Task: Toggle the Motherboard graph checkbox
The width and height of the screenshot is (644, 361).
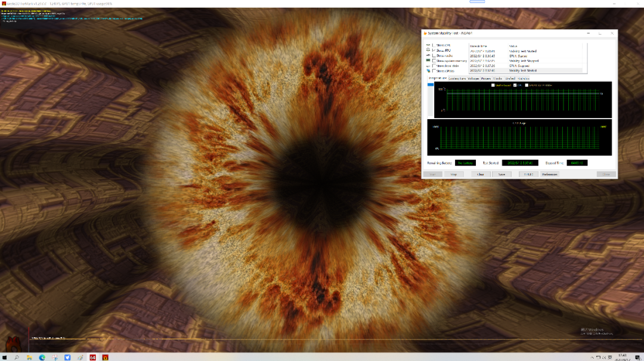Action: click(x=493, y=85)
